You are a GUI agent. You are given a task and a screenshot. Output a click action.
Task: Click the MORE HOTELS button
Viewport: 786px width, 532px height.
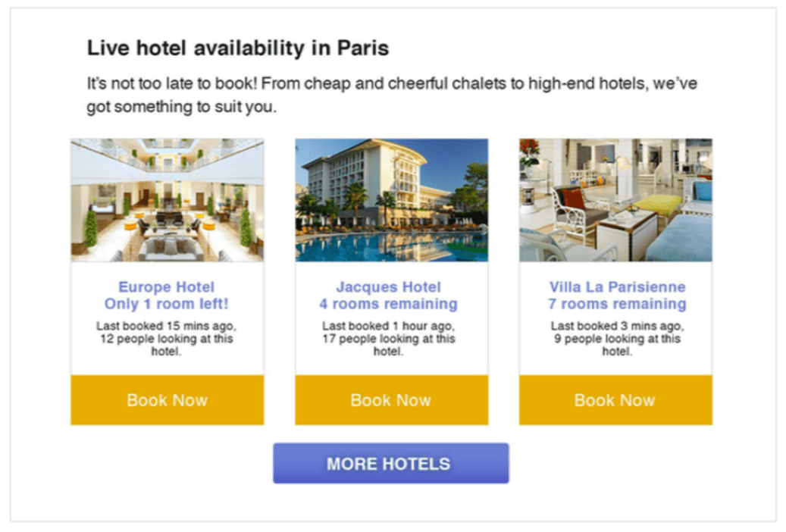tap(390, 464)
